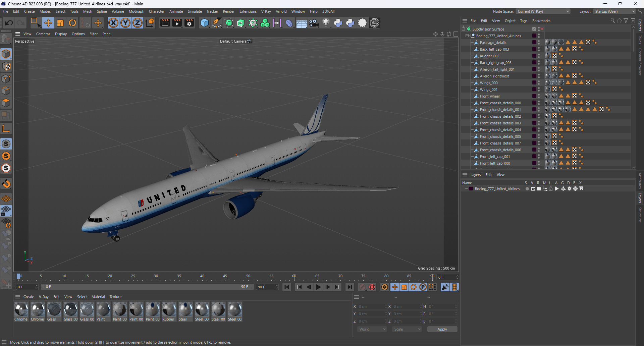Screen dimensions: 644x346
Task: Open the Node Space dropdown
Action: coord(543,11)
